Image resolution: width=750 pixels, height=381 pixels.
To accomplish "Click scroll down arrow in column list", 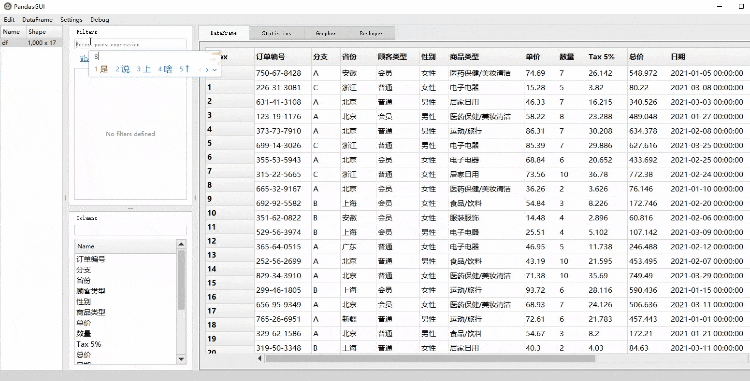I will [x=181, y=359].
